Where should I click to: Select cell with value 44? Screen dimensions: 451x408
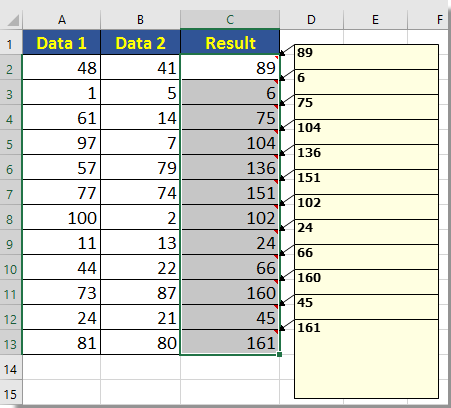62,267
